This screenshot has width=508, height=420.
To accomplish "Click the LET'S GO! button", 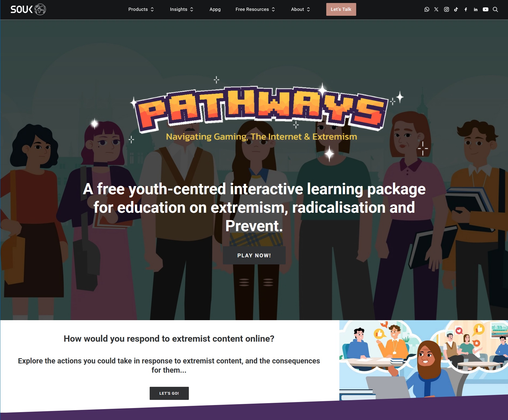I will 169,393.
